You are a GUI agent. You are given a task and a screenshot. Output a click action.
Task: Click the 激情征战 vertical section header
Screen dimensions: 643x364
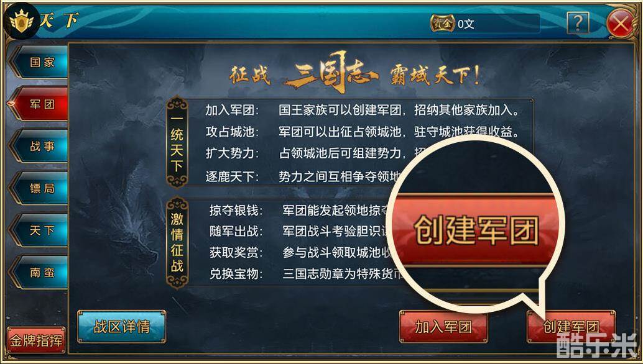pos(177,243)
